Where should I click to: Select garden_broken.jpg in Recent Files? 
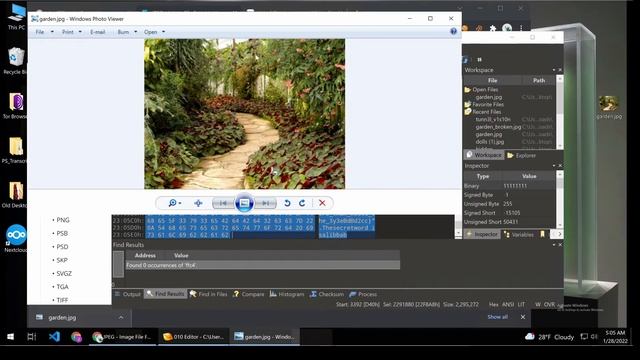[x=498, y=127]
